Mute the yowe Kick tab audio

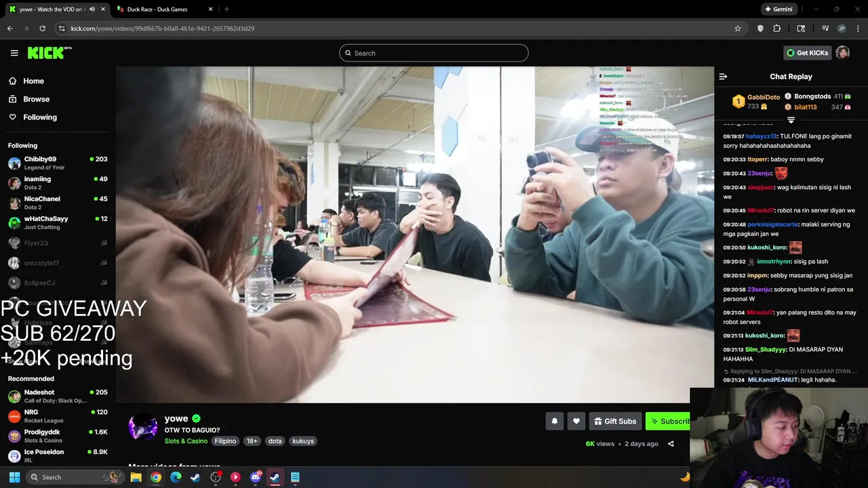point(92,9)
